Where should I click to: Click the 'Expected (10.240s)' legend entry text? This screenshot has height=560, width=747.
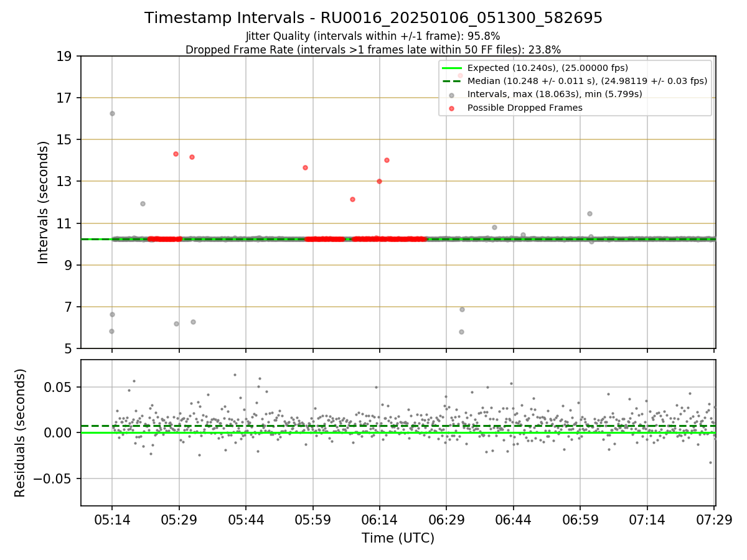pos(548,68)
